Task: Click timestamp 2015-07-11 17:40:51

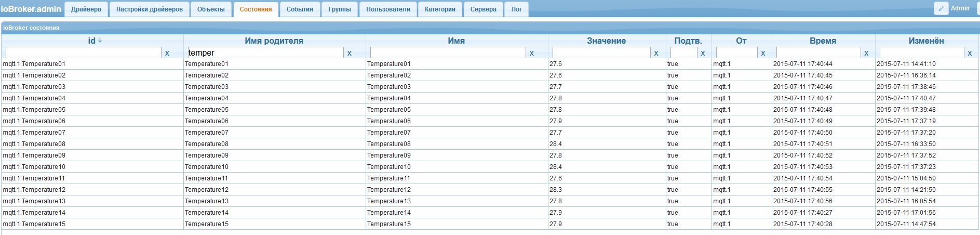Action: tap(802, 144)
